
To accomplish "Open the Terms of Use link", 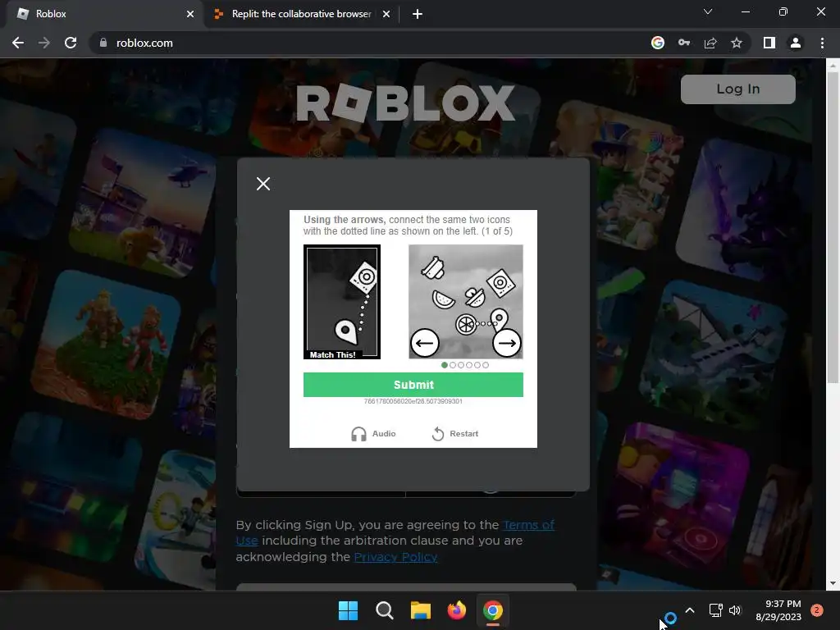I will click(528, 525).
